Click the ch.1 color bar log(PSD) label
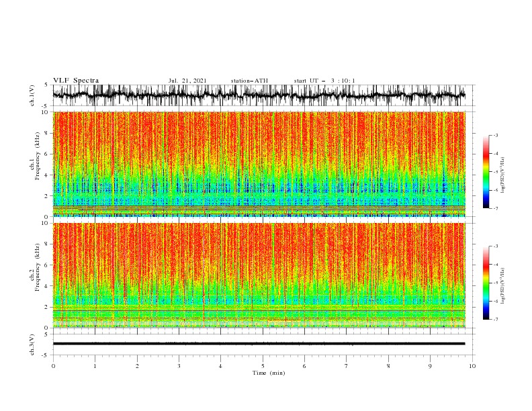Viewport: 532px width, 411px height. [503, 175]
